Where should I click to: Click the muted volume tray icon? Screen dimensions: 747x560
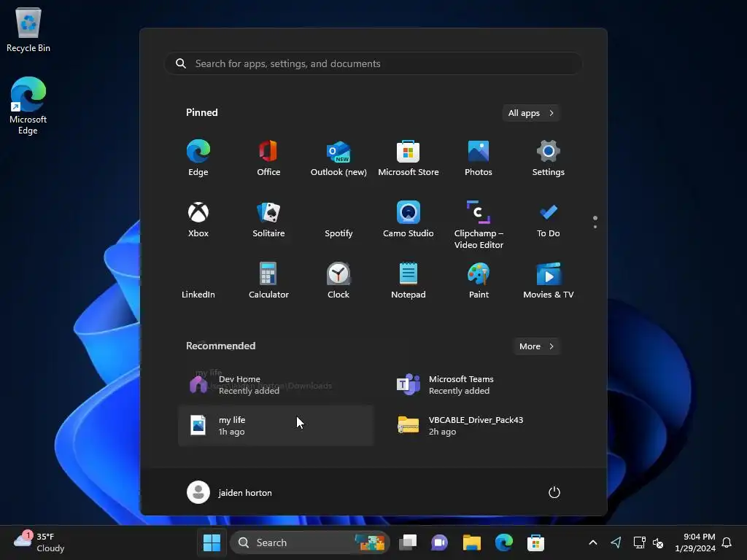click(658, 542)
